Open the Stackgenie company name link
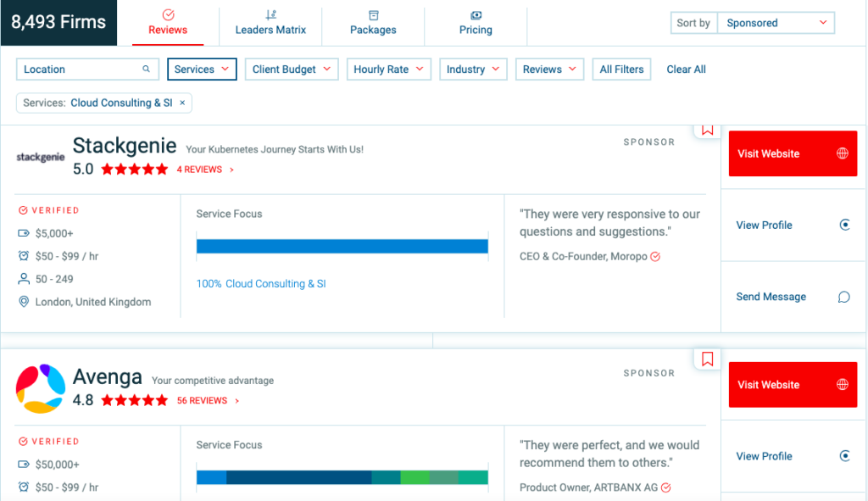Screen dimensions: 868x501 pos(125,146)
